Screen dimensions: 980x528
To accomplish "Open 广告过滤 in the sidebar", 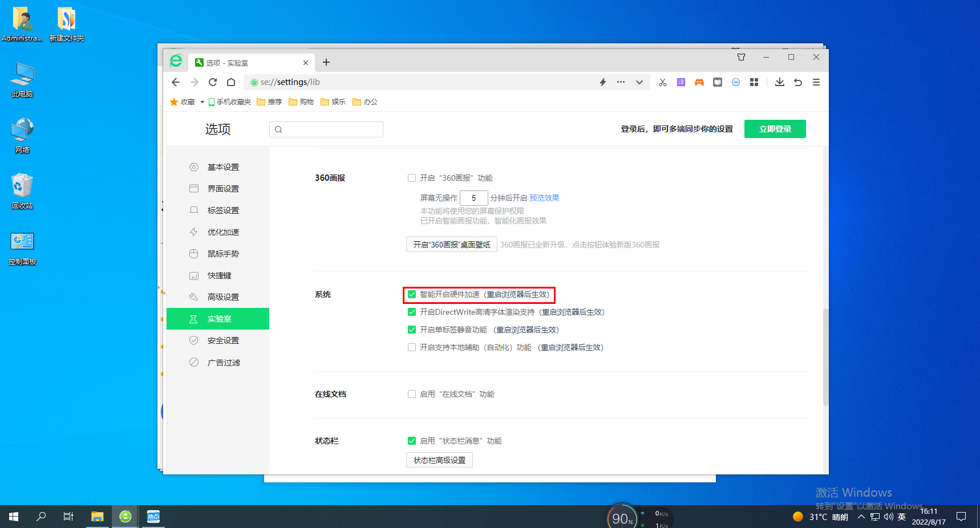I will pyautogui.click(x=218, y=363).
